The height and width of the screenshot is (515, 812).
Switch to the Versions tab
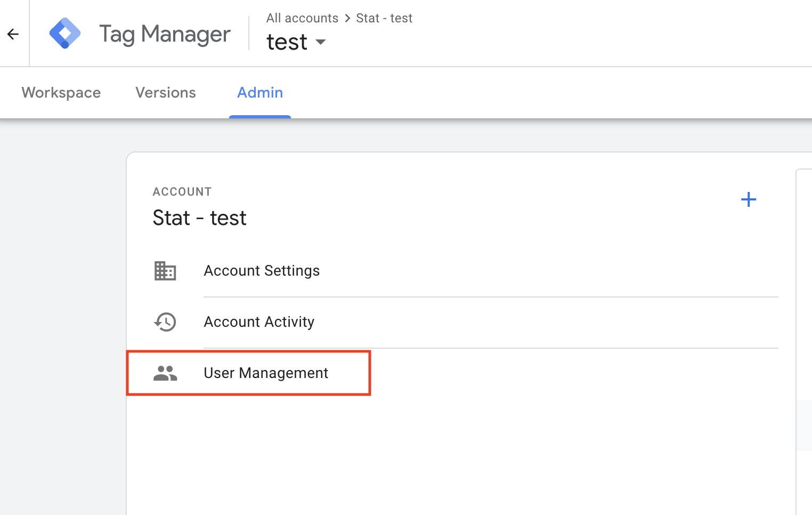pos(166,92)
